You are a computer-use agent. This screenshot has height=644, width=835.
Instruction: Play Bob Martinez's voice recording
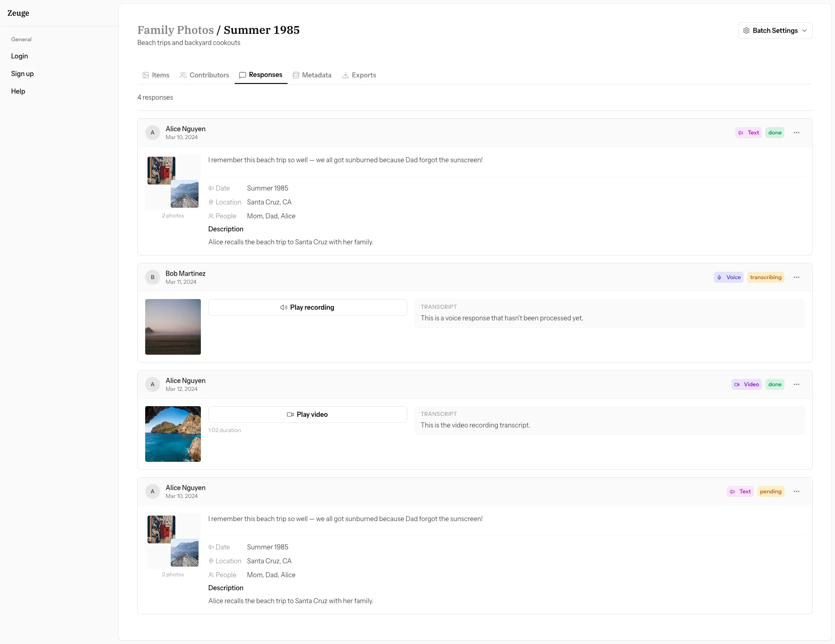(308, 307)
